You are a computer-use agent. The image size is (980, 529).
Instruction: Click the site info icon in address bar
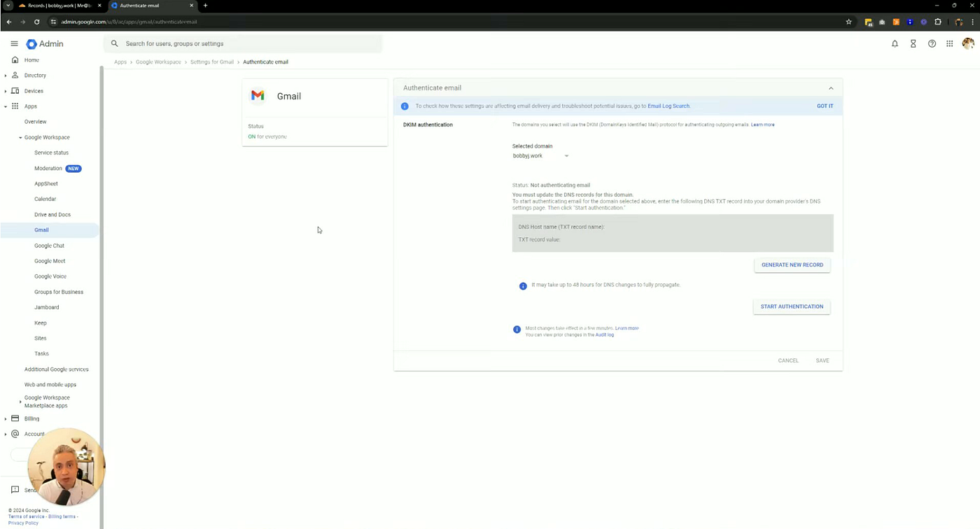click(53, 22)
